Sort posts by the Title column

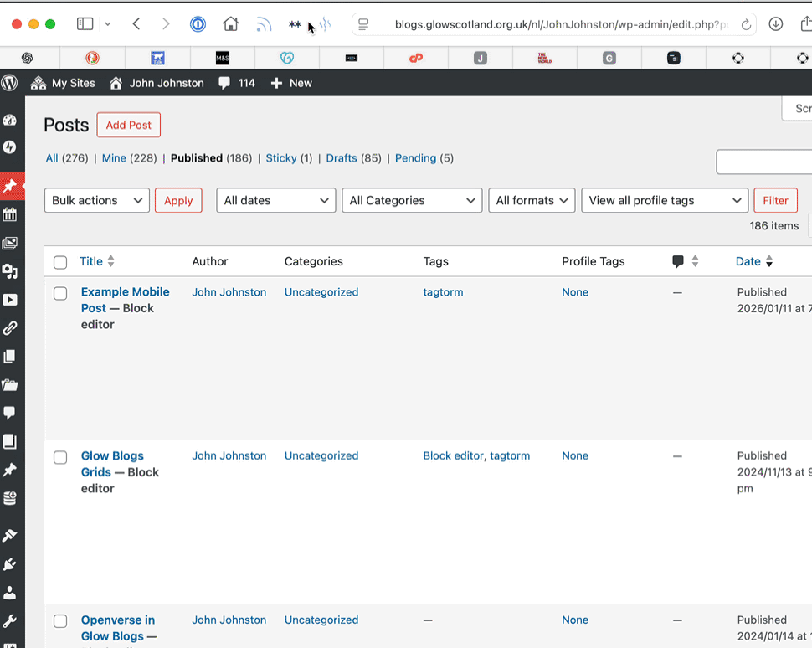point(97,261)
